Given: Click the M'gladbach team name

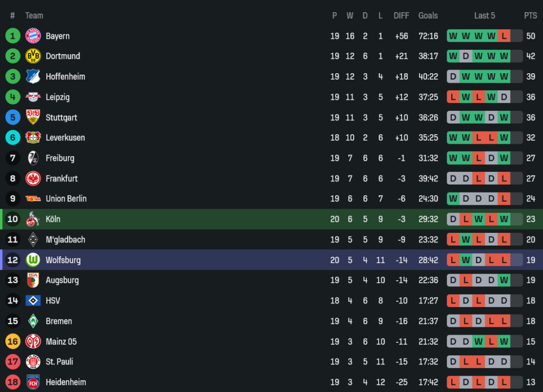Looking at the screenshot, I should pyautogui.click(x=65, y=240).
